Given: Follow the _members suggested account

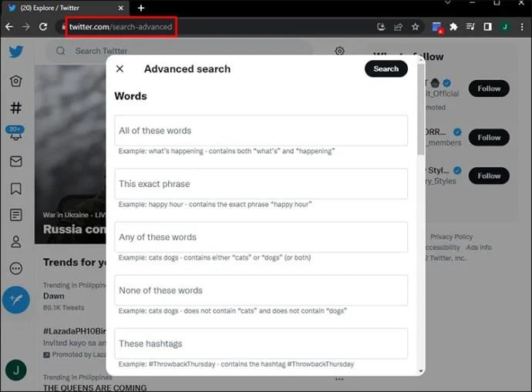Looking at the screenshot, I should click(489, 137).
